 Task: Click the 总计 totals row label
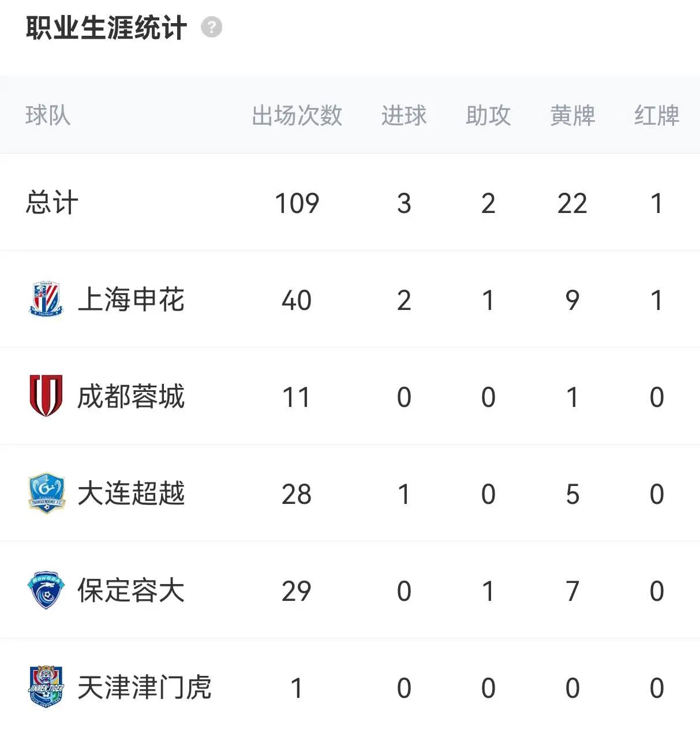pyautogui.click(x=52, y=203)
